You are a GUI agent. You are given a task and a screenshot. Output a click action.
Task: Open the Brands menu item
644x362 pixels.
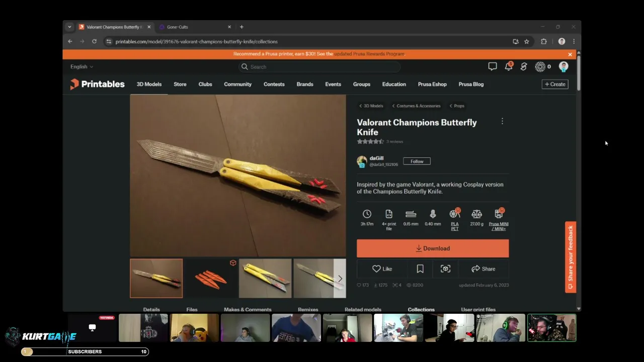click(x=305, y=84)
